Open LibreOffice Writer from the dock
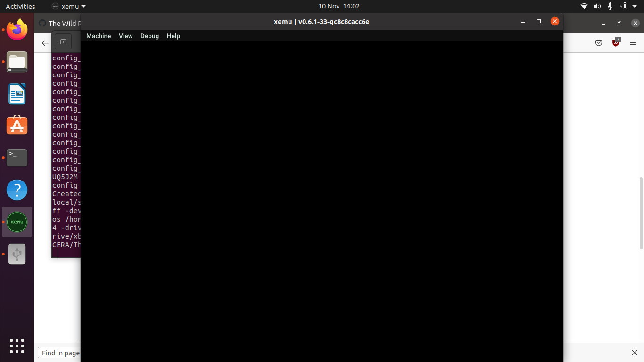The width and height of the screenshot is (644, 362). point(17,94)
